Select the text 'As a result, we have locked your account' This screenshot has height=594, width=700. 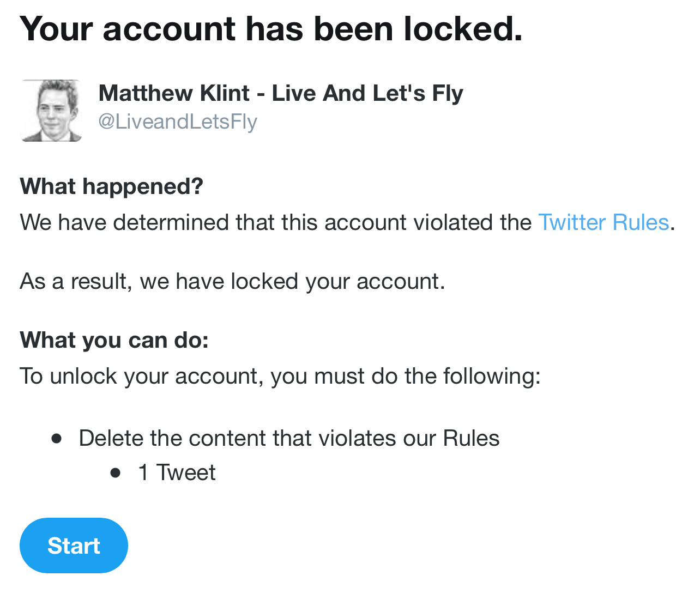tap(232, 281)
